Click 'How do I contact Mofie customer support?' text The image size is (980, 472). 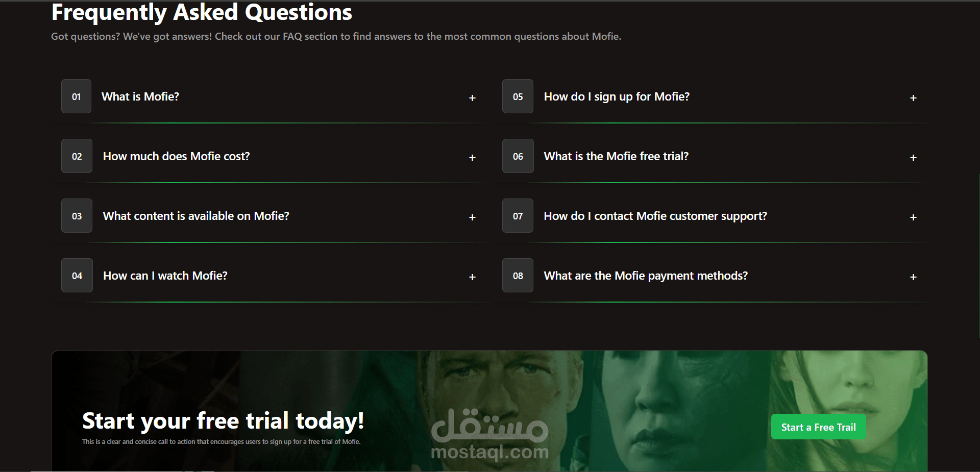[655, 216]
